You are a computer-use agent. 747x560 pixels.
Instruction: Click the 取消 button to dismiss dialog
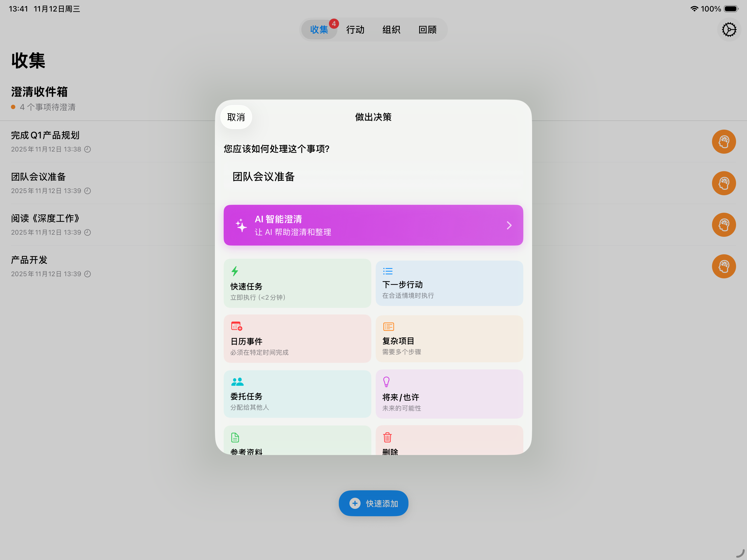236,117
